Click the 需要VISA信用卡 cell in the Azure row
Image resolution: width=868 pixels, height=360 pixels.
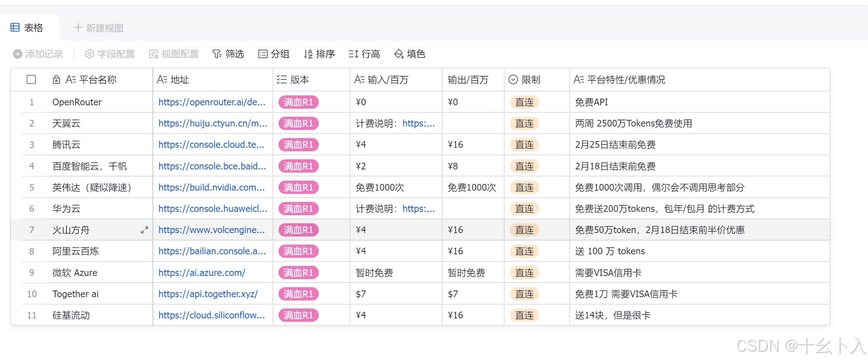coord(700,273)
